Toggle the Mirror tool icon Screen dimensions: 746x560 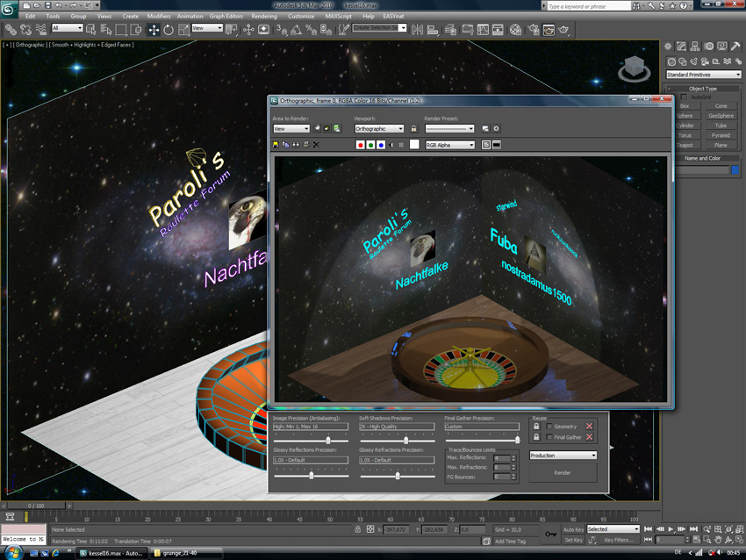coord(417,30)
